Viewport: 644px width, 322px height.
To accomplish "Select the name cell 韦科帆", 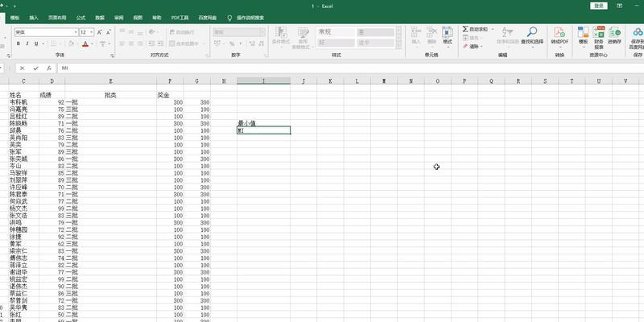I will [x=24, y=102].
